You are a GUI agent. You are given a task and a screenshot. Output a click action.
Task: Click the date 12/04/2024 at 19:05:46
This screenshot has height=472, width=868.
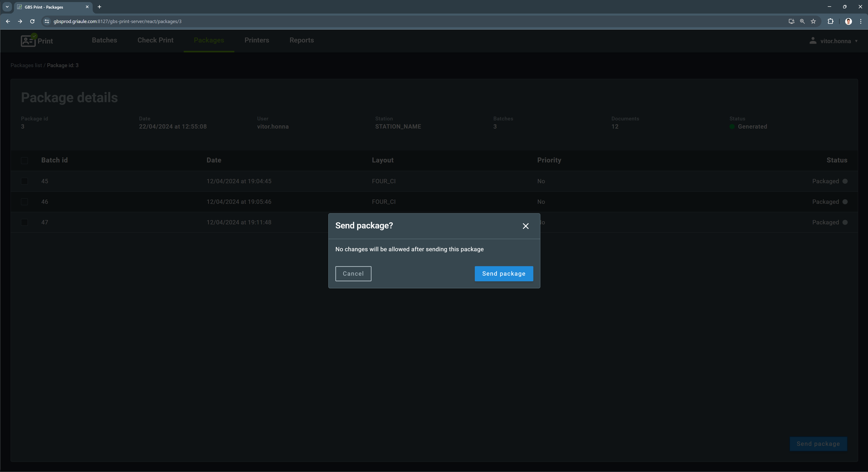(239, 202)
